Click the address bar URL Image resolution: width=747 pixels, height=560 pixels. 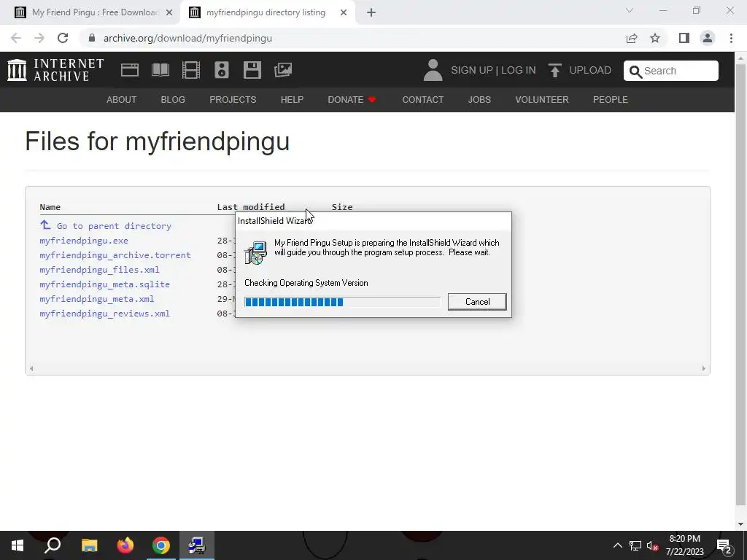click(x=187, y=38)
